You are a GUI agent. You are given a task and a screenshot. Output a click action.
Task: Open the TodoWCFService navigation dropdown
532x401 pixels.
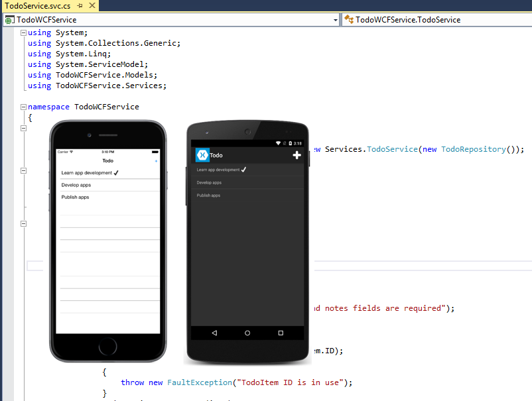pos(336,20)
